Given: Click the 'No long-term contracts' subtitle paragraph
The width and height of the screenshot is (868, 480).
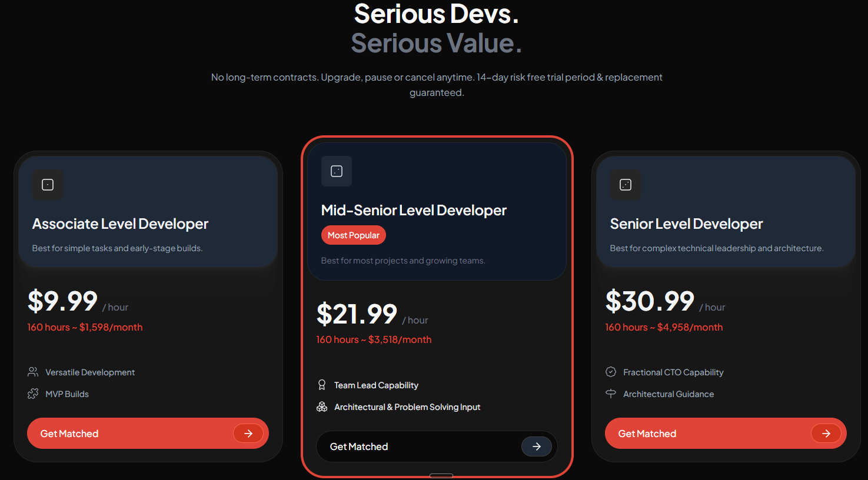Looking at the screenshot, I should [437, 85].
